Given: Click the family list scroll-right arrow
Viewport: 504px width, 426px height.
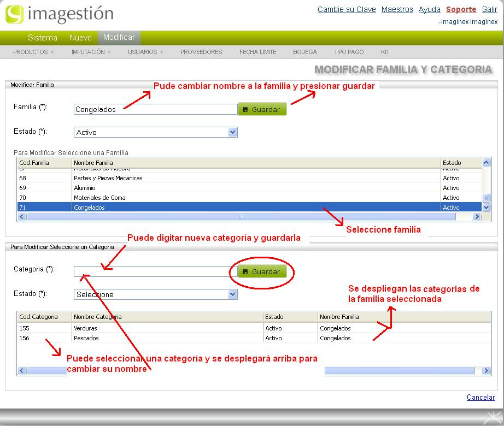Looking at the screenshot, I should (x=477, y=217).
